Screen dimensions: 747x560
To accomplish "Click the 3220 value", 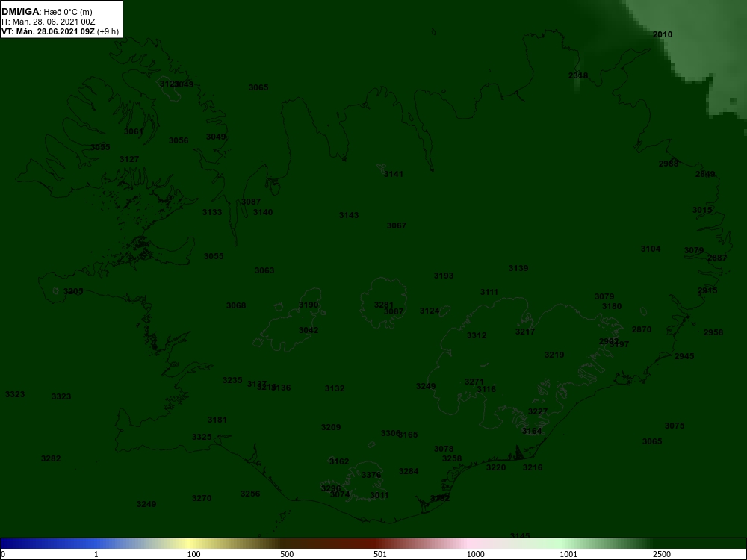I will [x=496, y=467].
